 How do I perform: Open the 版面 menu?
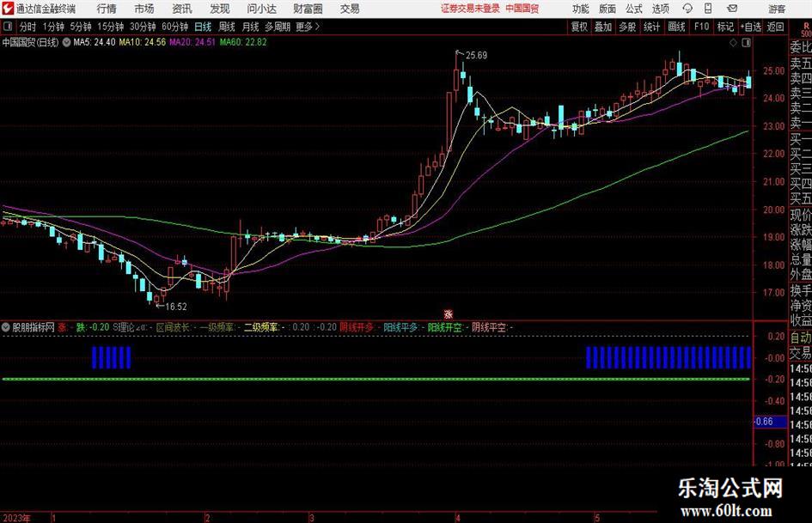click(607, 9)
